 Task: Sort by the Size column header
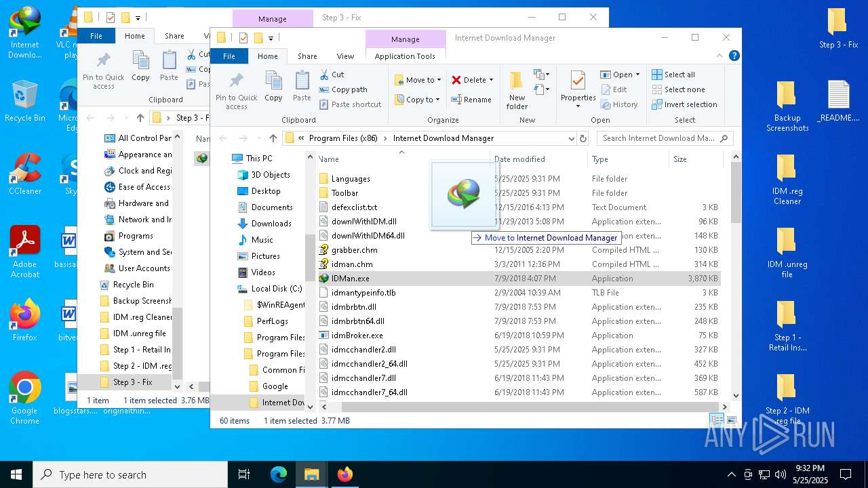[696, 159]
